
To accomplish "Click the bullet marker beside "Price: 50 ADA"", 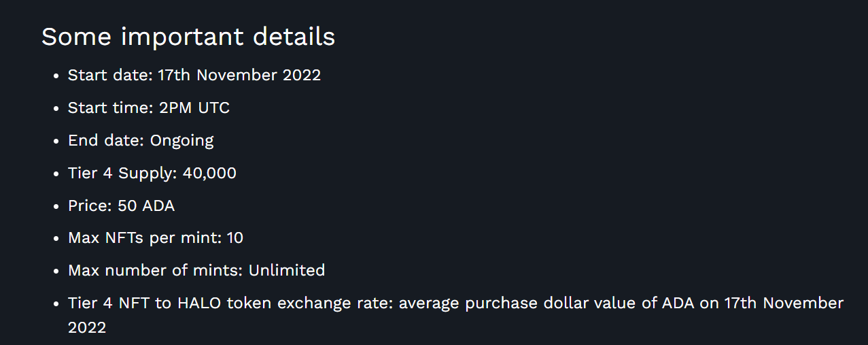I will (x=56, y=206).
